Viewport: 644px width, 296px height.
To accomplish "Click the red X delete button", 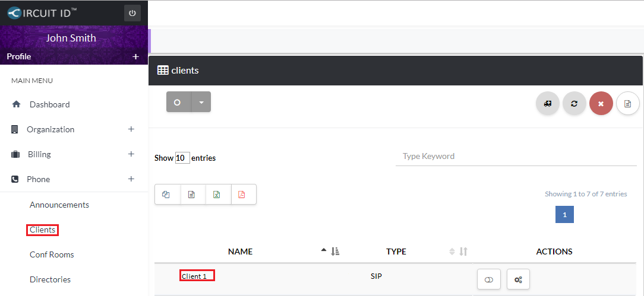I will tap(601, 103).
